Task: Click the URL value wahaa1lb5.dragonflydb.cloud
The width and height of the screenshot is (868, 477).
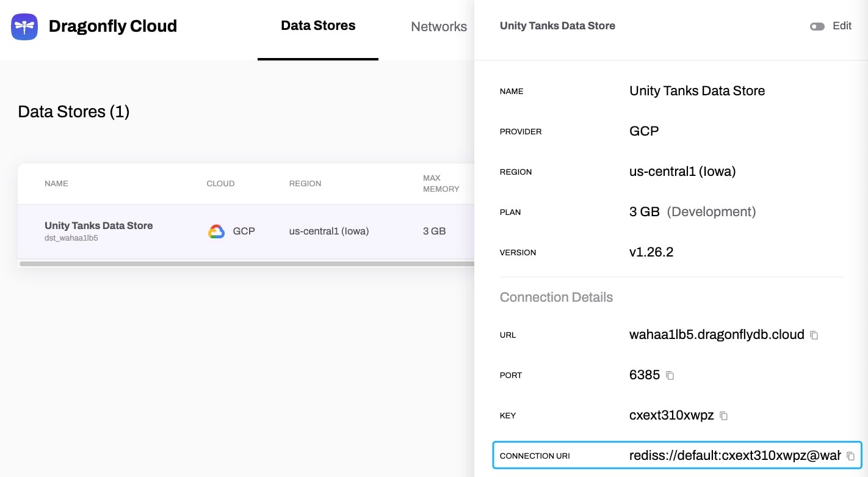Action: point(717,335)
